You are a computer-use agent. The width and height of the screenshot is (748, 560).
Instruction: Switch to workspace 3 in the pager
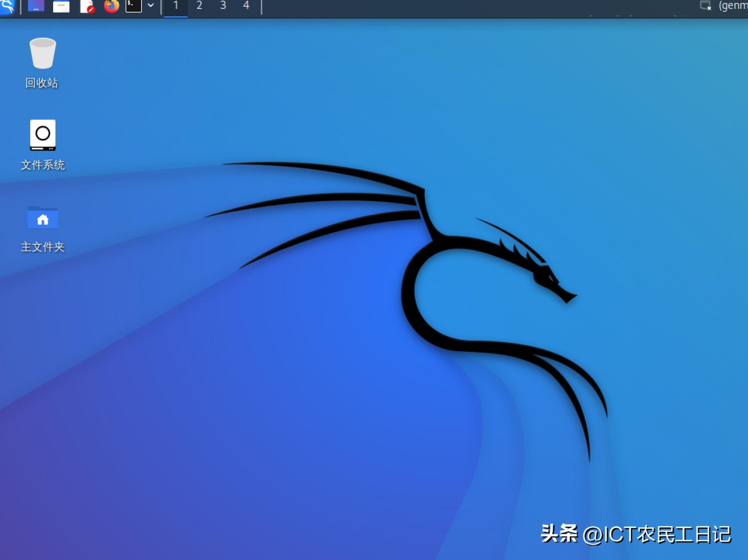point(223,6)
